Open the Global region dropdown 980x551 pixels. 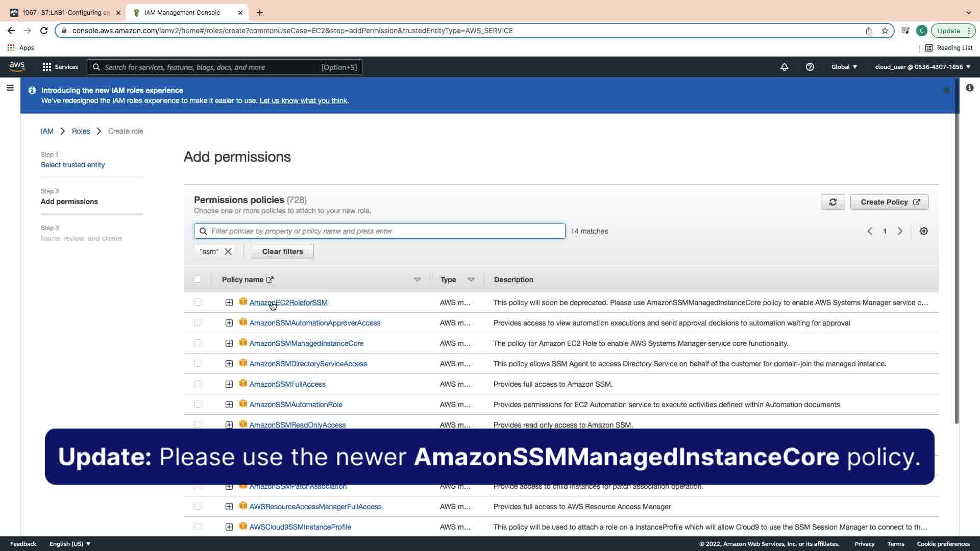[844, 67]
